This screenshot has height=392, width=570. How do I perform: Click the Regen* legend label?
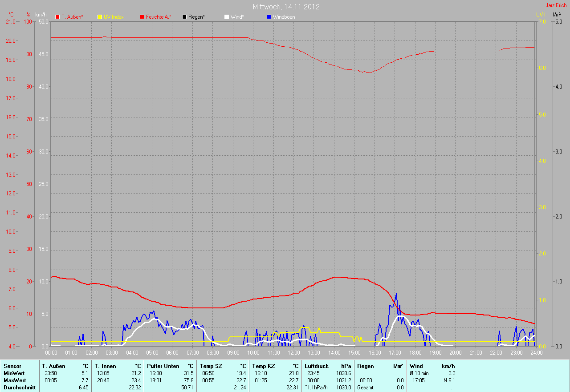click(196, 17)
